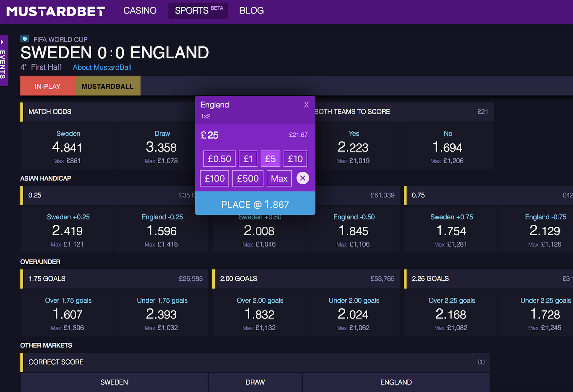
Task: Open the About MustardBall link
Action: point(102,67)
